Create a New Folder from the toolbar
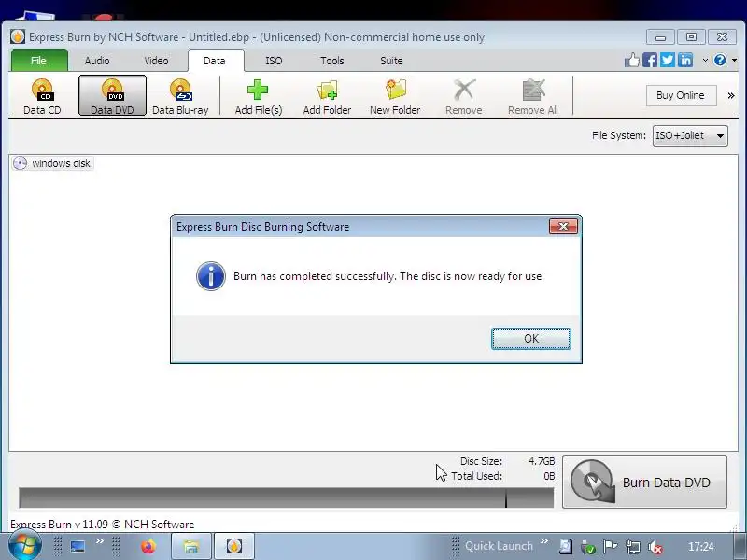This screenshot has width=747, height=560. (x=395, y=97)
